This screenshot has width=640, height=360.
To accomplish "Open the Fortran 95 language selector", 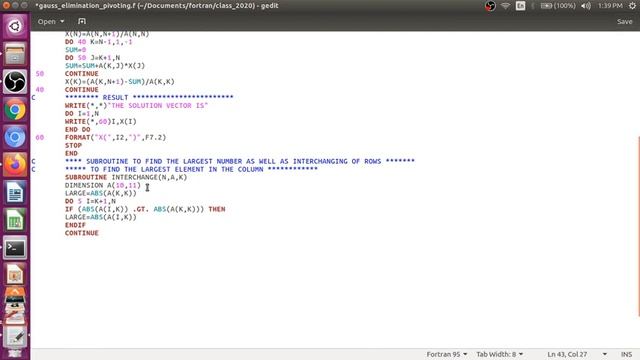I will pyautogui.click(x=447, y=354).
